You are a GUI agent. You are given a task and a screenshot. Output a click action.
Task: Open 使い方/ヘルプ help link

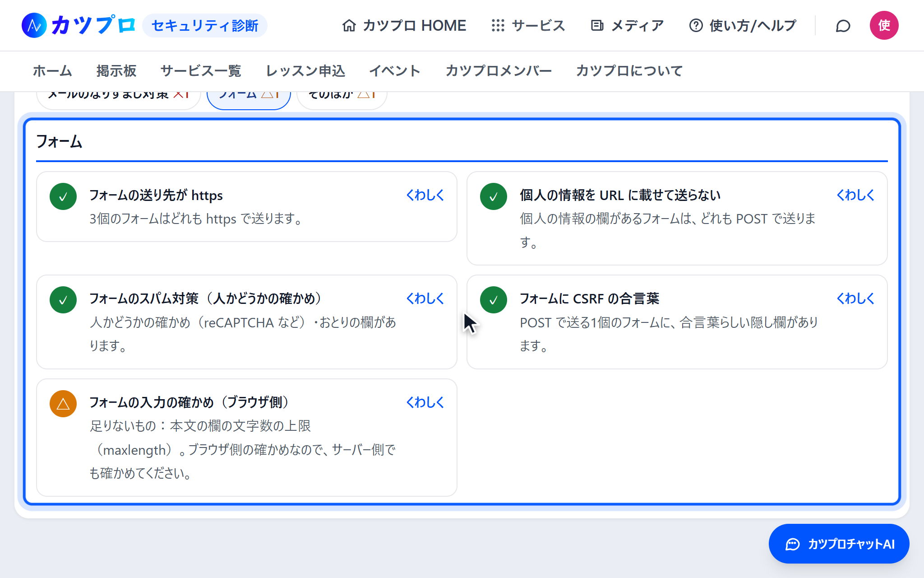[743, 25]
